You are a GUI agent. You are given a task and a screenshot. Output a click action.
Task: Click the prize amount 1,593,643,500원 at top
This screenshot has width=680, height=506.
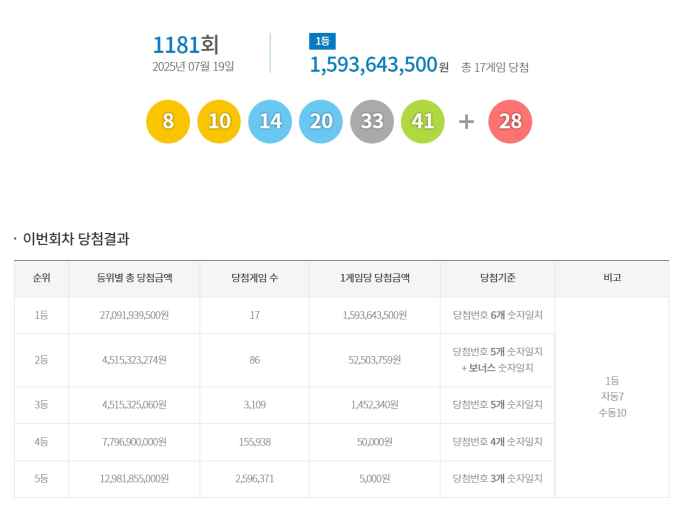pyautogui.click(x=379, y=65)
